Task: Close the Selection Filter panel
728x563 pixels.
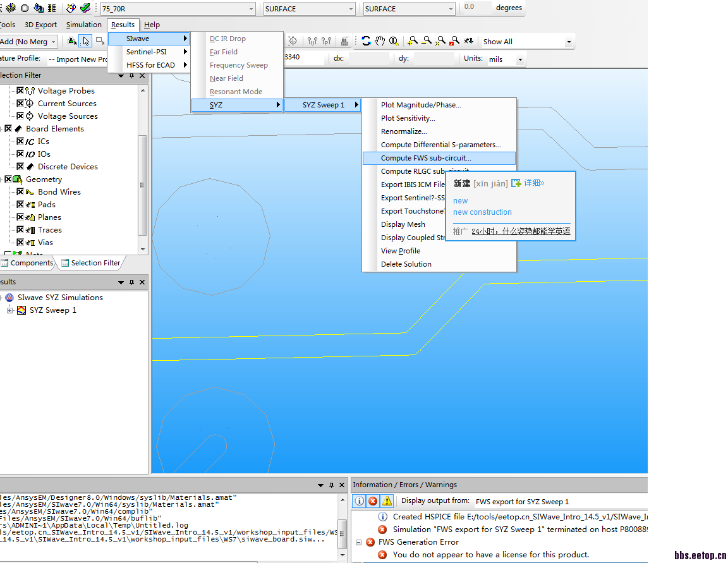Action: click(x=142, y=75)
